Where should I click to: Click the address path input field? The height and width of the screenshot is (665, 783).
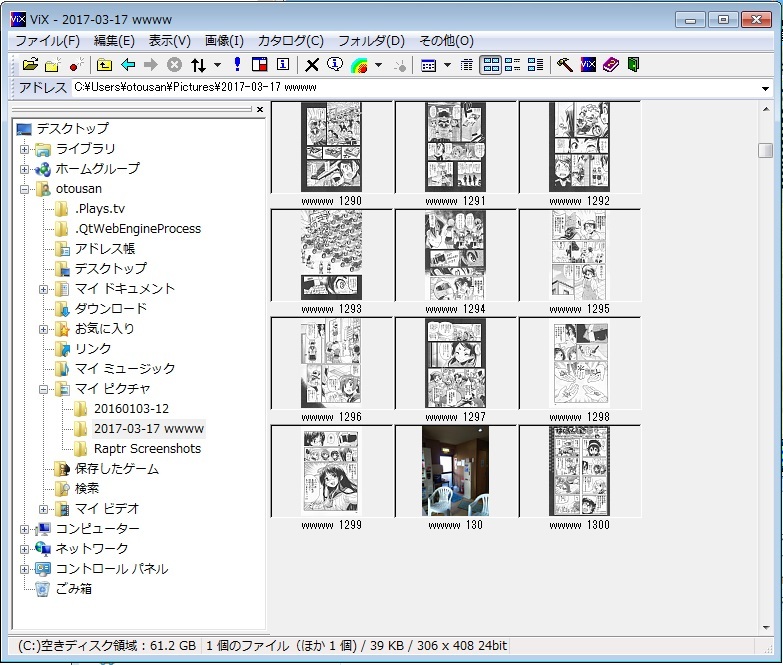[x=414, y=87]
